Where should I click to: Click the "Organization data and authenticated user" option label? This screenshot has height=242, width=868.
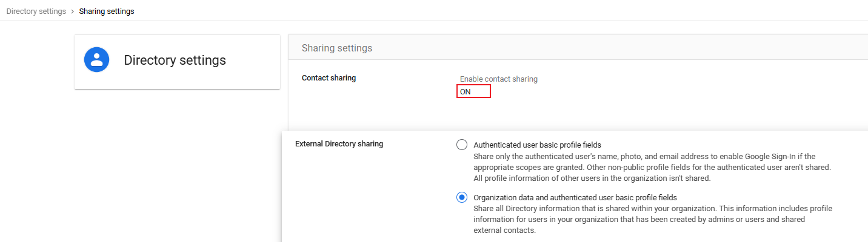click(575, 197)
